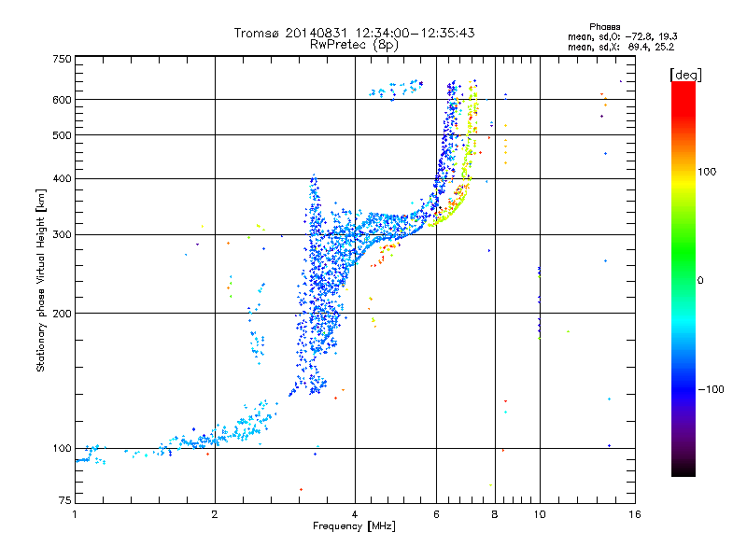Click the 'mean, sd,X: 89.4, 25.2' line

(621, 48)
